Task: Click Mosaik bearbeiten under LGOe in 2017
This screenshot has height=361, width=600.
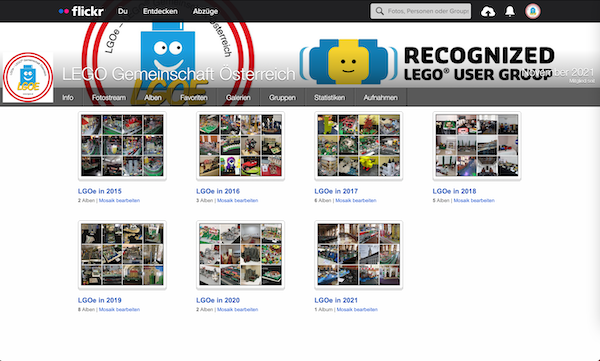Action: click(356, 201)
